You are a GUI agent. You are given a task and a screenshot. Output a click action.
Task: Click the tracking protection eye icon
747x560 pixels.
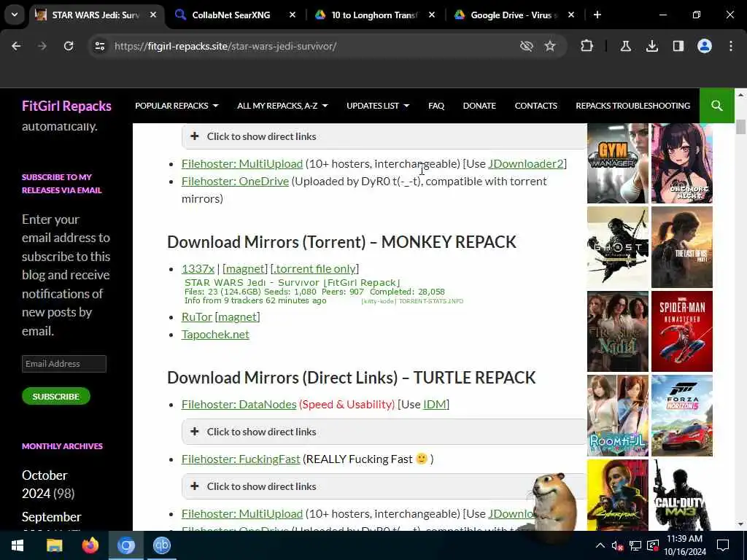coord(526,46)
